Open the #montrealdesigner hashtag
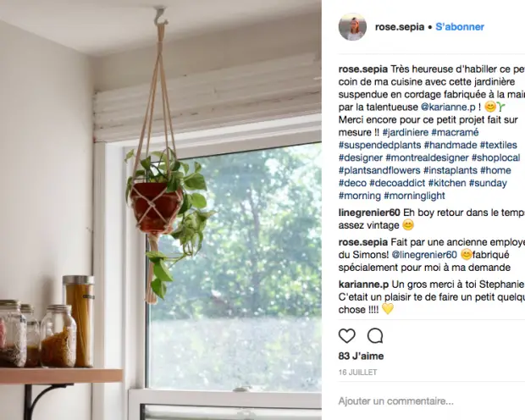 tap(427, 157)
